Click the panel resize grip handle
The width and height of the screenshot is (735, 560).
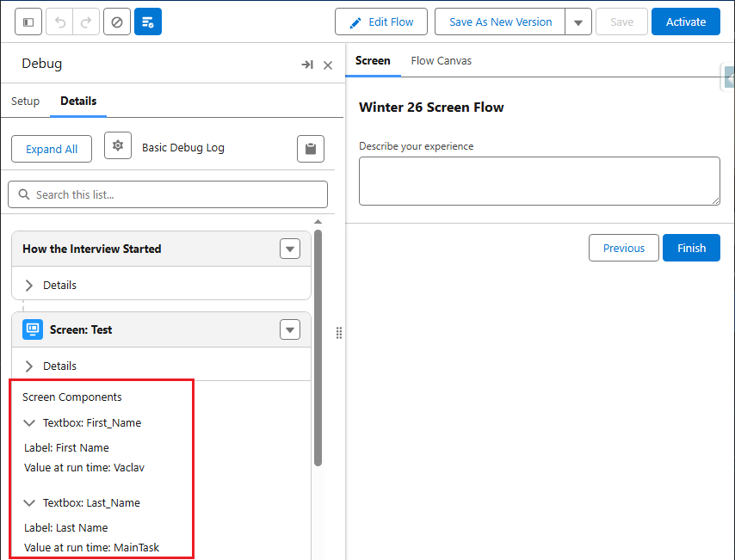point(339,333)
